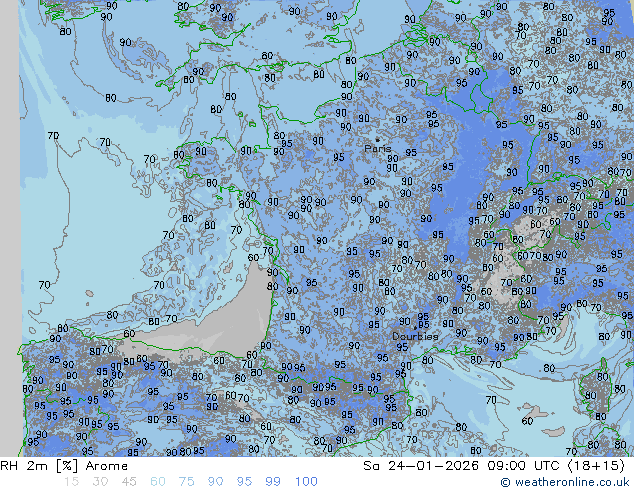Viewport: 634px width, 490px height.
Task: Click the legend value 15
Action: coord(71,482)
